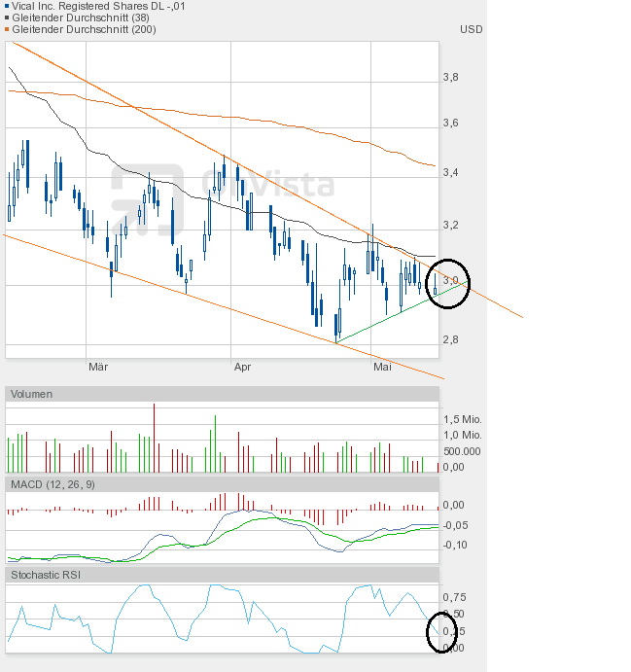The height and width of the screenshot is (672, 631).
Task: Click the 1,5 Mio. volume axis label
Action: tap(462, 418)
